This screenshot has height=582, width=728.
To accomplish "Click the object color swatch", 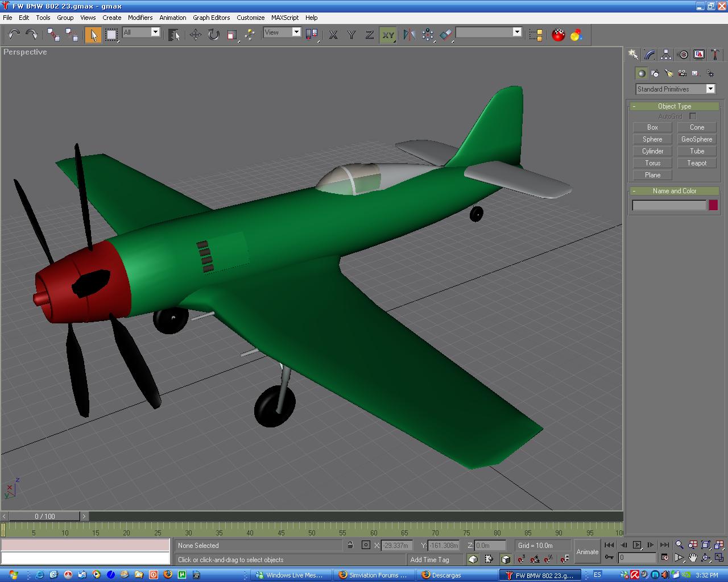I will tap(713, 206).
